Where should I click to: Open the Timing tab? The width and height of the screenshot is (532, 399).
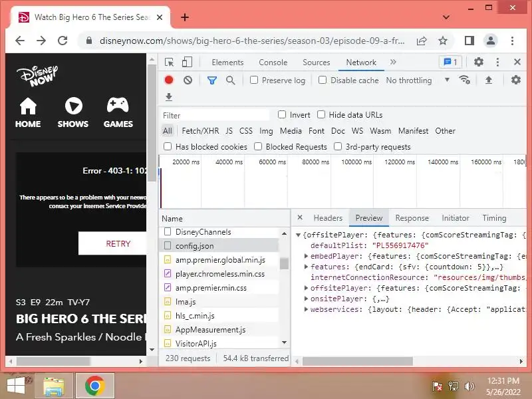click(x=494, y=218)
